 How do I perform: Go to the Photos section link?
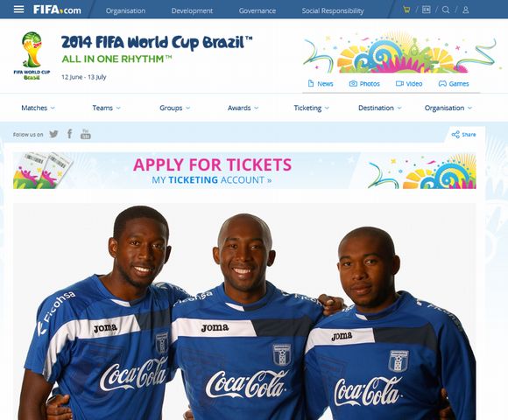(x=364, y=84)
